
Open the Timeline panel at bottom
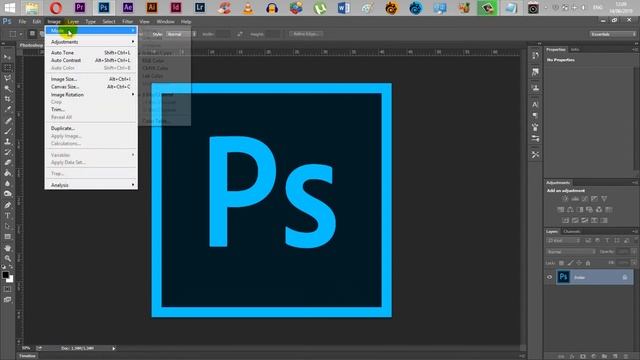(x=27, y=356)
